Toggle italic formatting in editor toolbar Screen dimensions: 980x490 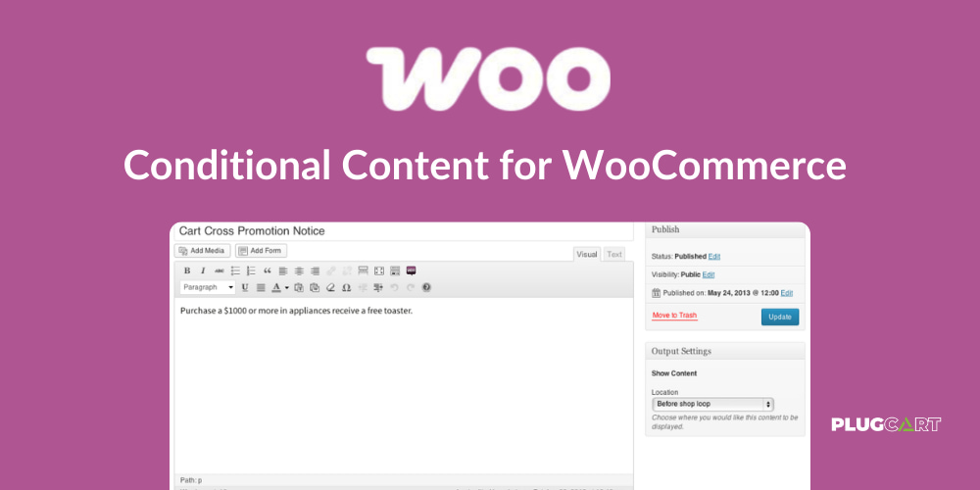(x=203, y=270)
